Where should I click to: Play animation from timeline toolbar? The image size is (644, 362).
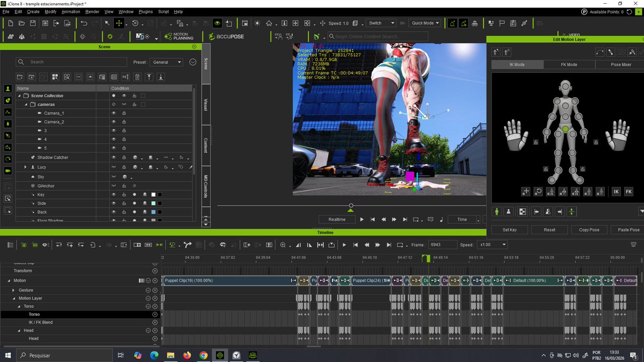(344, 245)
